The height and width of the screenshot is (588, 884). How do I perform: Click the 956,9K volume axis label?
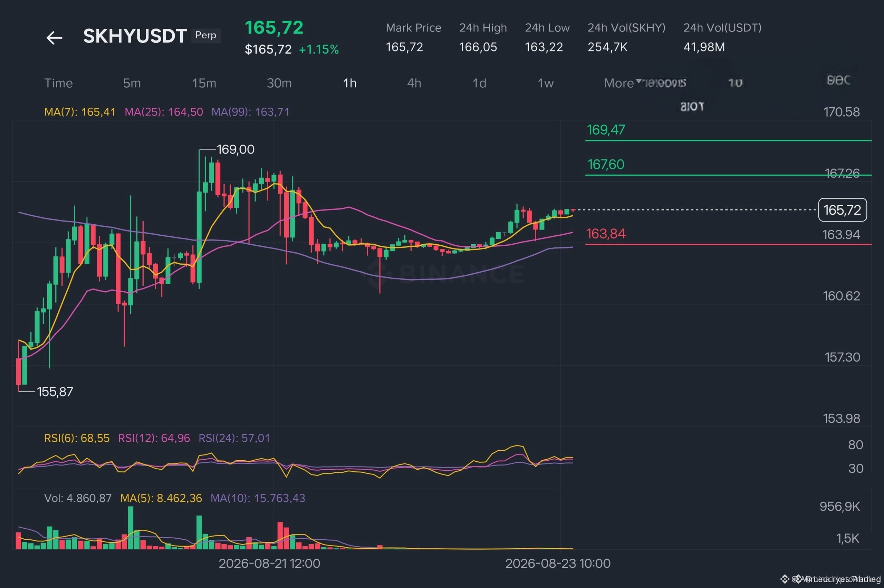point(839,506)
